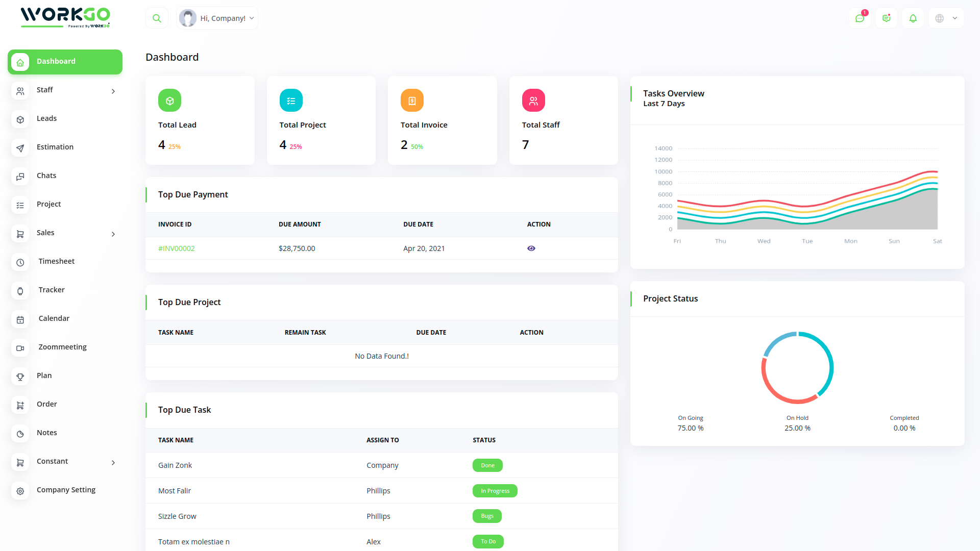View invoice #INV00002 using the eye icon
This screenshot has height=551, width=980.
(x=531, y=248)
